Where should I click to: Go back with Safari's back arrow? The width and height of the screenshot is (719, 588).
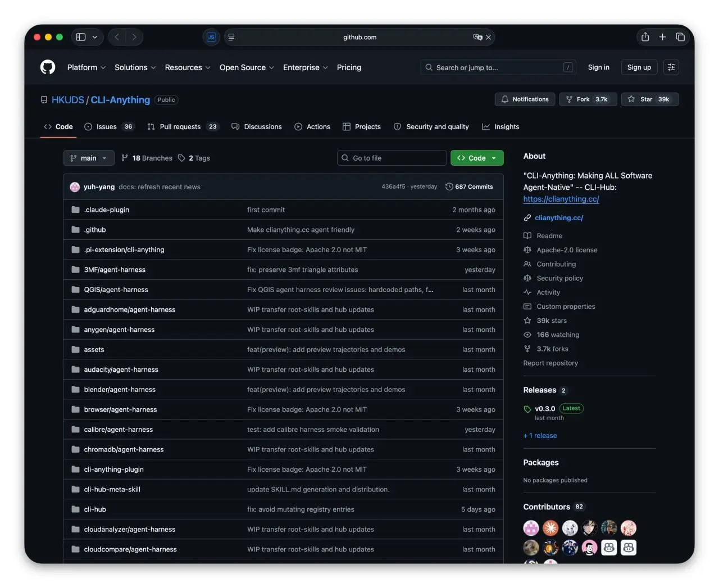[x=117, y=37]
